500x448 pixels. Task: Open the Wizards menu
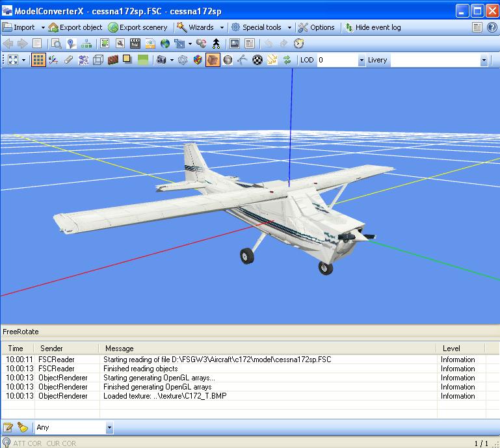click(200, 27)
